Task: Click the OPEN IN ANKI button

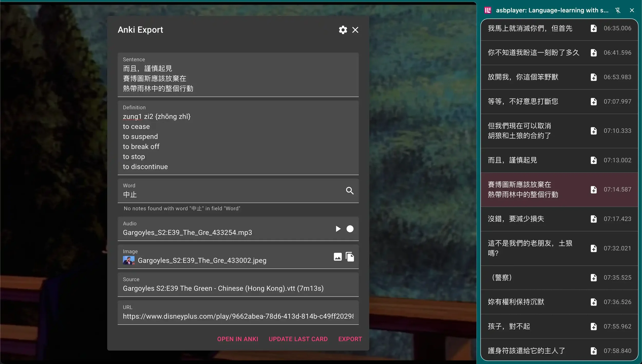Action: click(x=238, y=339)
